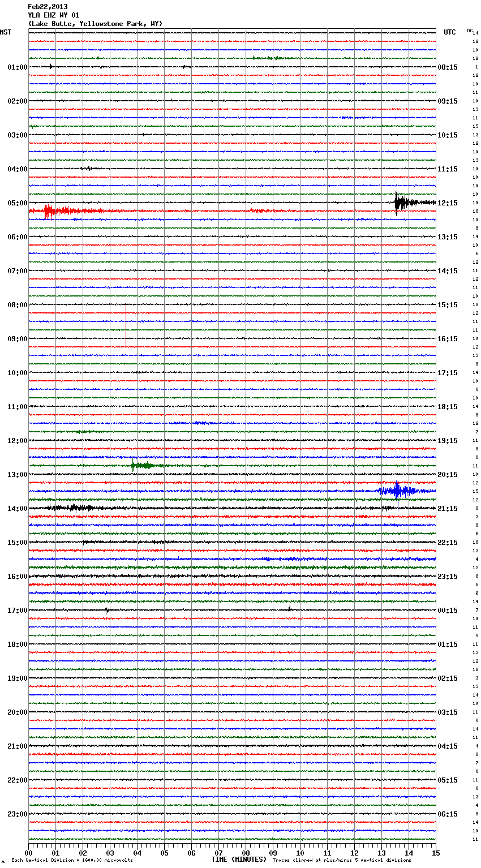The width and height of the screenshot is (481, 868).
Task: Click the 23:15 UTC time label
Action: pyautogui.click(x=448, y=577)
